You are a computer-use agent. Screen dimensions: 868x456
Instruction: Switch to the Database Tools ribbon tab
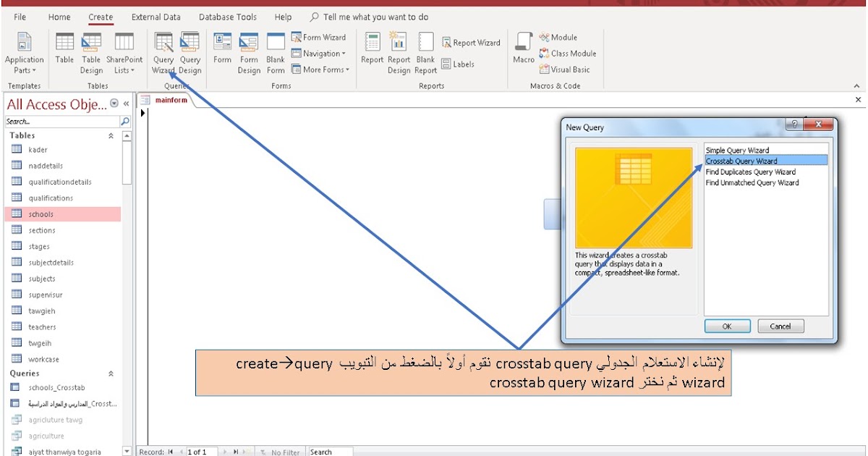227,17
